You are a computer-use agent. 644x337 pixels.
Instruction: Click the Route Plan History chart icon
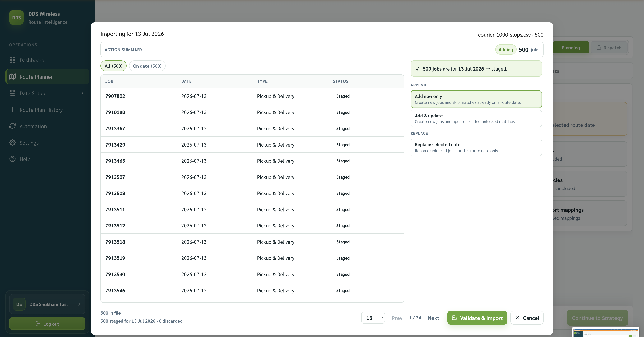click(x=12, y=109)
